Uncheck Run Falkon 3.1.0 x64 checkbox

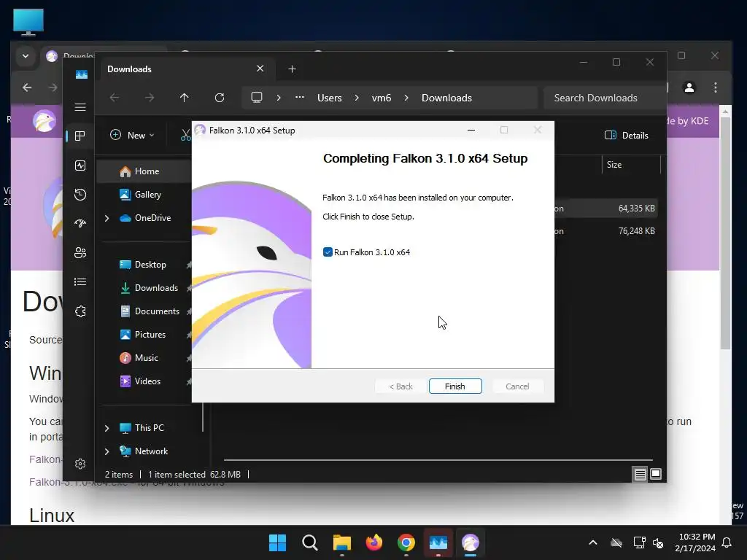(328, 252)
